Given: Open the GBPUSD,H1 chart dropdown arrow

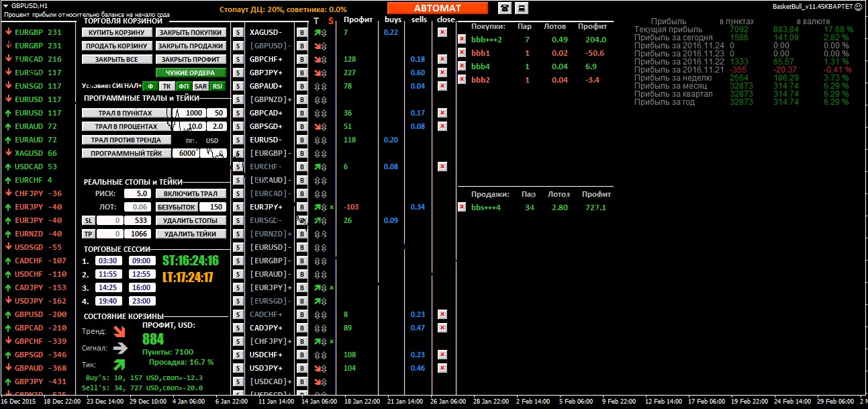Looking at the screenshot, I should [x=5, y=5].
